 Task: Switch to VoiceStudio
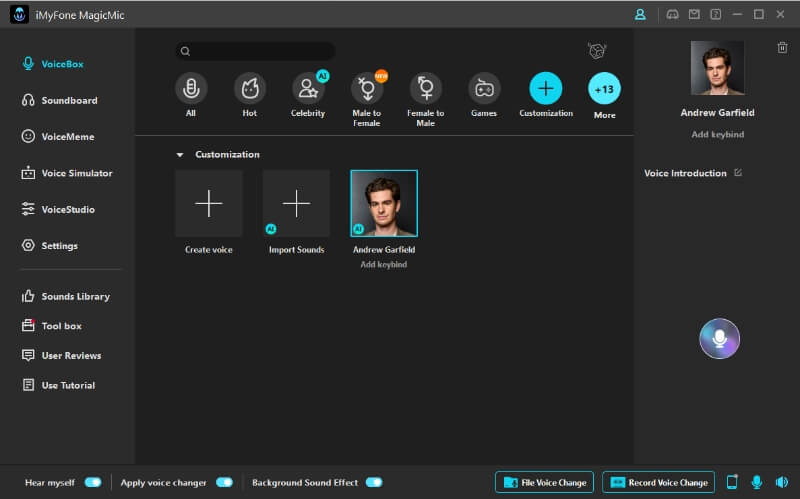click(x=58, y=209)
